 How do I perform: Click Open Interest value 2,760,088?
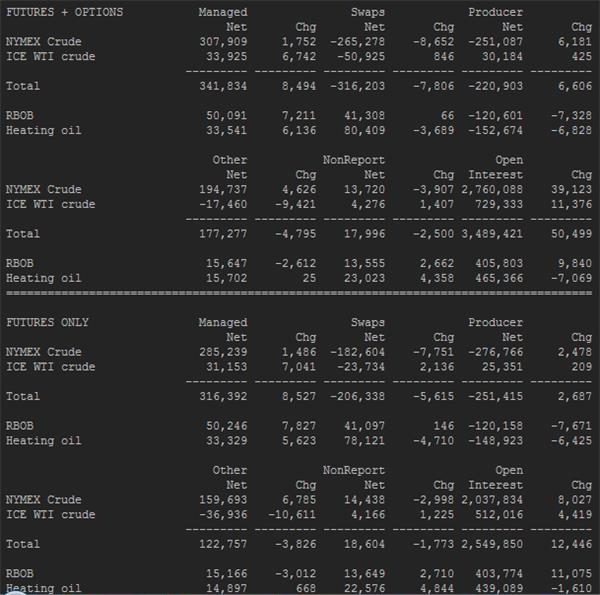(492, 189)
